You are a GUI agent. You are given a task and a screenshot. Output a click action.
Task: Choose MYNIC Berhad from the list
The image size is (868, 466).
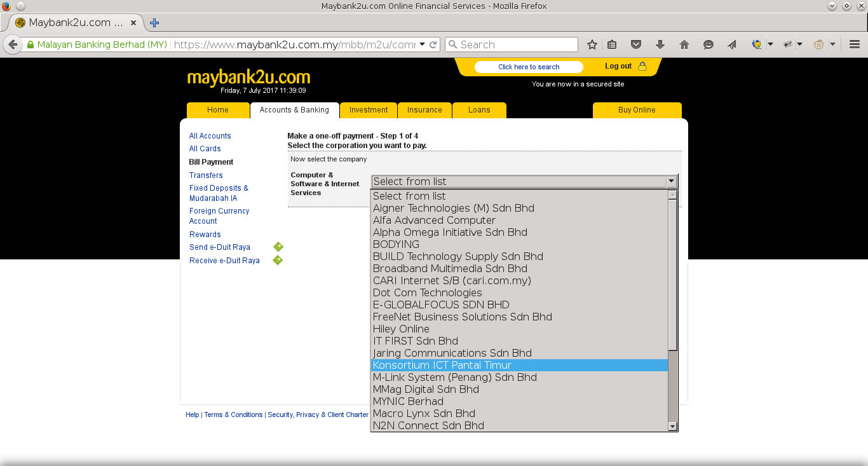(519, 402)
